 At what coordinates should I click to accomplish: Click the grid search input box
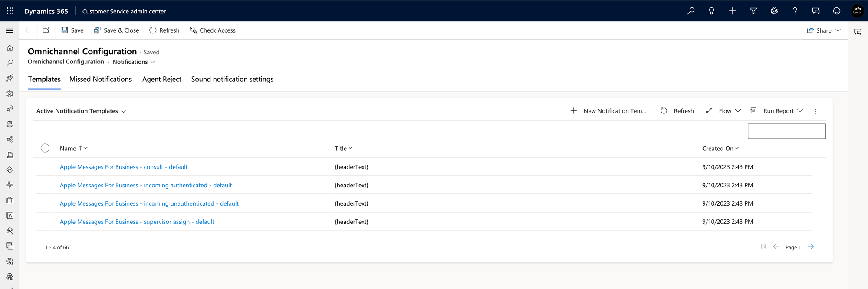(786, 131)
